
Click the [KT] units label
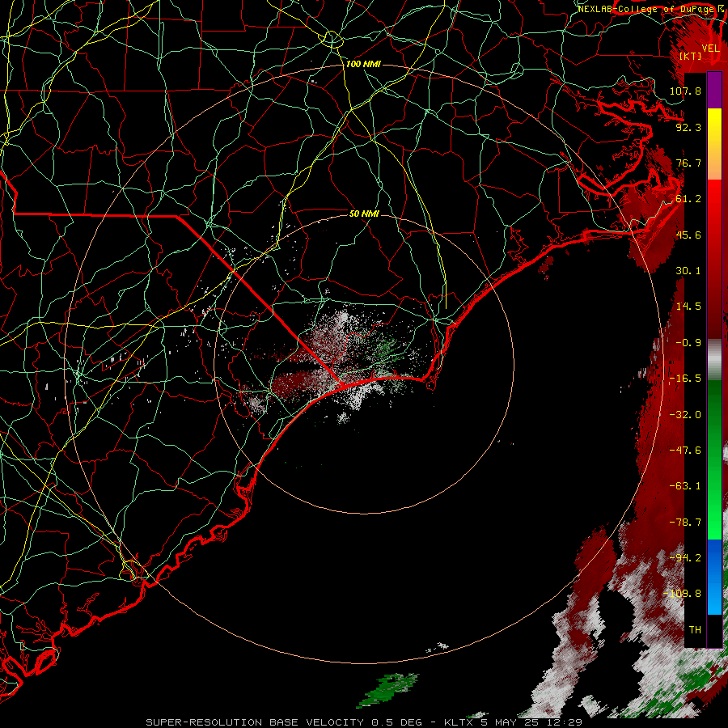(691, 56)
